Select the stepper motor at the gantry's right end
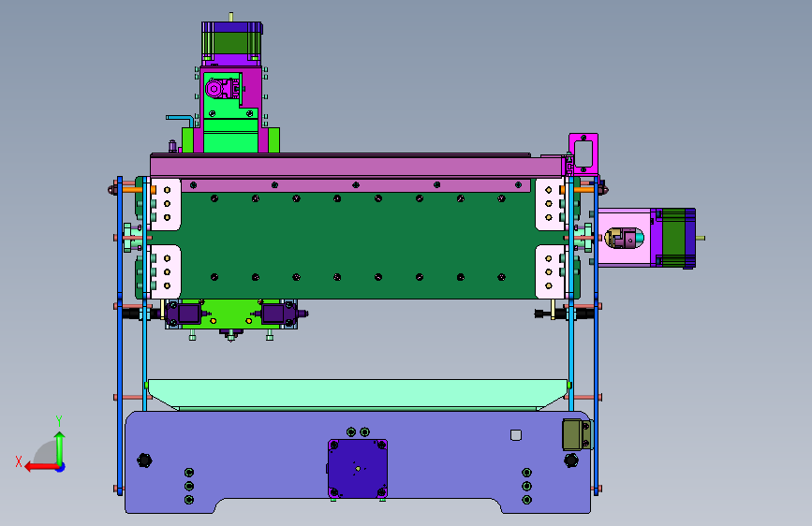The width and height of the screenshot is (812, 526). (673, 238)
